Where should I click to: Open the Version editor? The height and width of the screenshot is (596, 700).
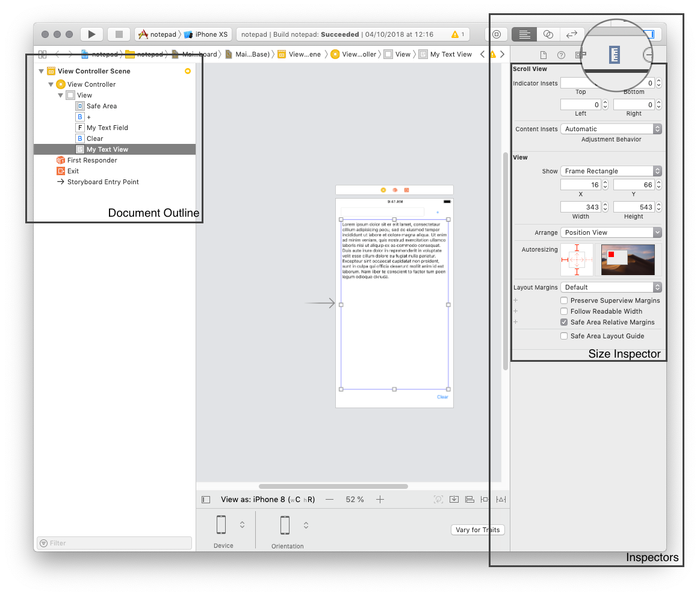pos(572,34)
